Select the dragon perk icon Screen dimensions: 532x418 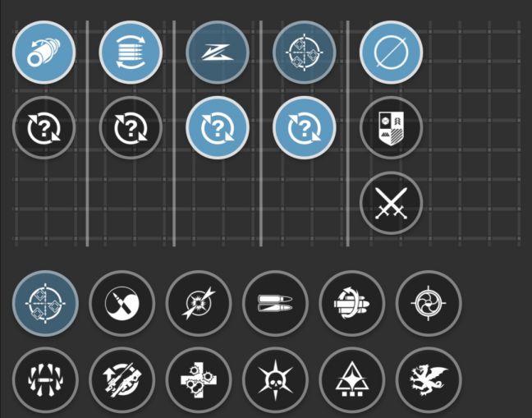(x=429, y=379)
